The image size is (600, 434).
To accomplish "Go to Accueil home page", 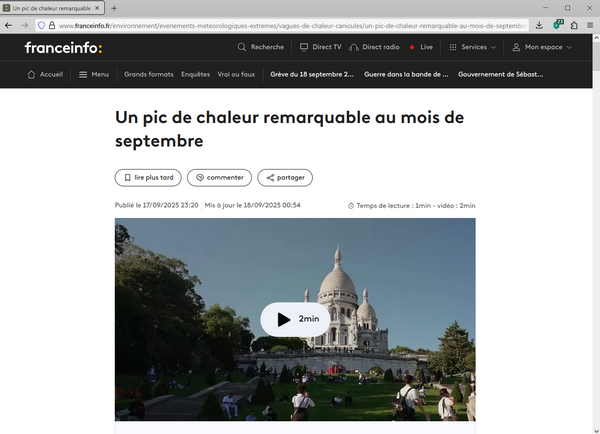I will (x=45, y=74).
